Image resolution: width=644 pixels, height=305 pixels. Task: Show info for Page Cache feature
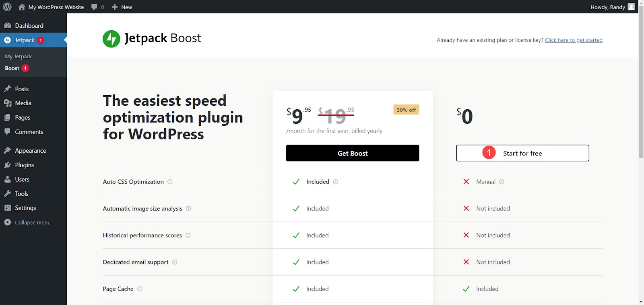point(140,289)
